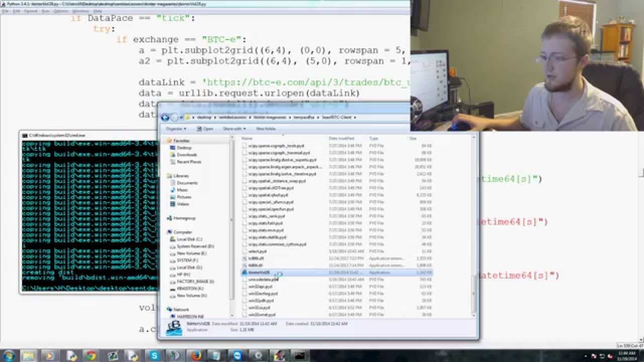Select Recent Places under Favorites
Image resolution: width=644 pixels, height=362 pixels.
point(189,162)
